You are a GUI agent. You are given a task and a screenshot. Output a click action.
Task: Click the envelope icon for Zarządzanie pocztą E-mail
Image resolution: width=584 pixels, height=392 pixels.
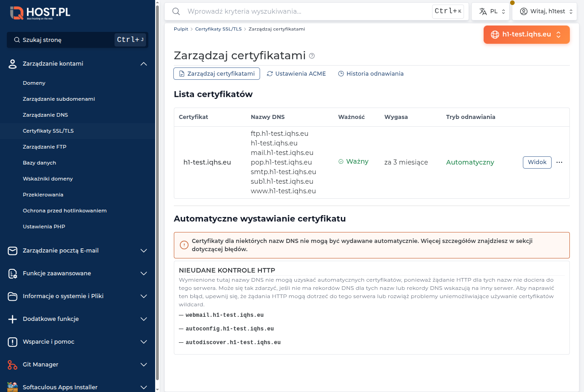click(13, 251)
